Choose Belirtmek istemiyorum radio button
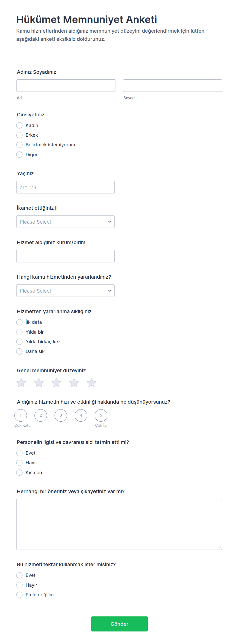The width and height of the screenshot is (236, 644). point(20,145)
